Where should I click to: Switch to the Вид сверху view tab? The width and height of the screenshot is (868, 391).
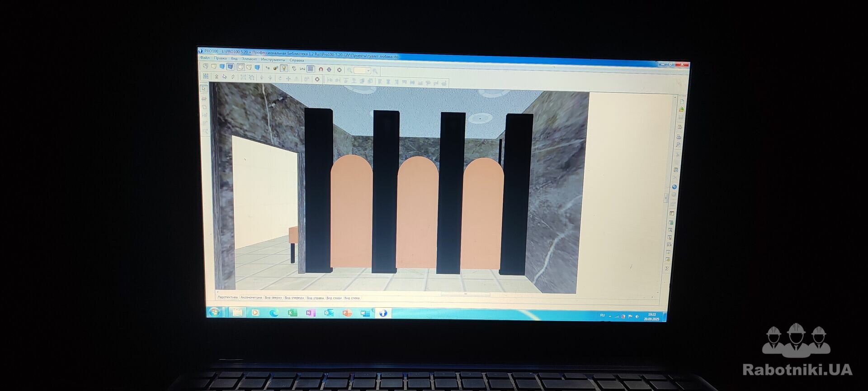[x=273, y=298]
